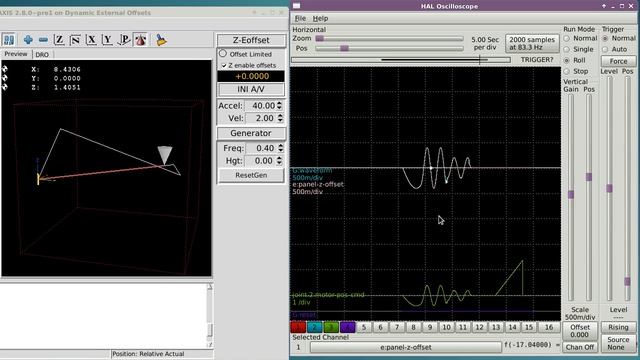Select channel 12 button
Image resolution: width=640 pixels, height=360 pixels.
pos(479,327)
